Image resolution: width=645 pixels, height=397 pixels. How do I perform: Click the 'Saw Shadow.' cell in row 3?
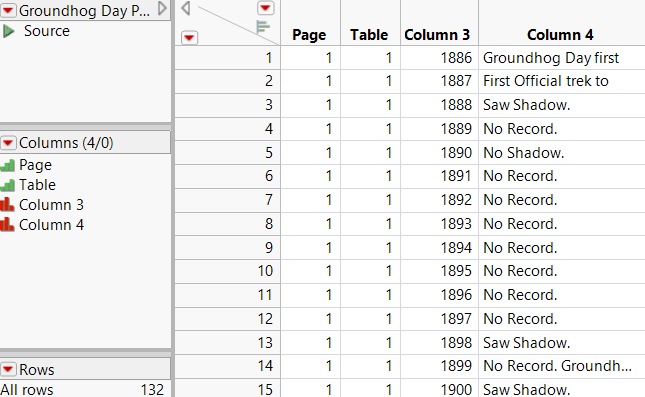point(562,105)
